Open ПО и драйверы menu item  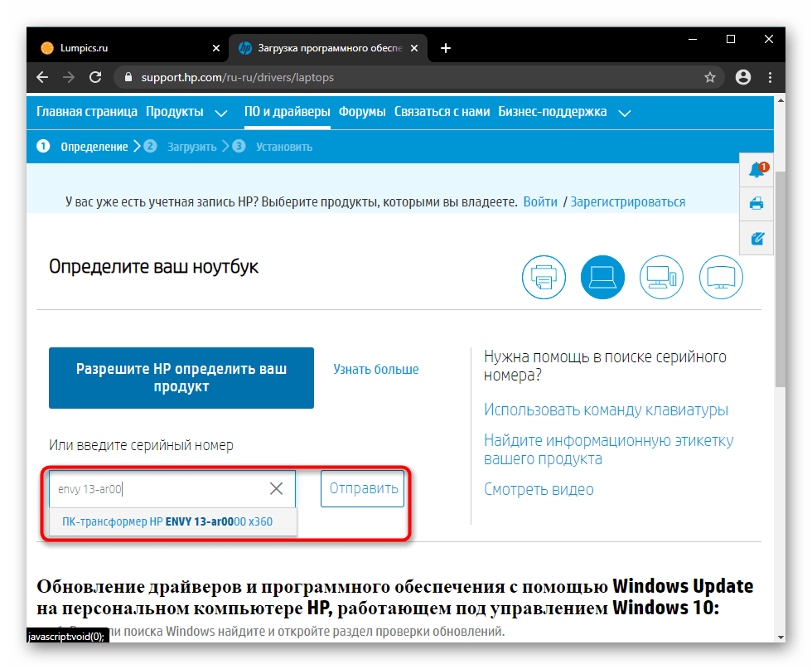(288, 112)
